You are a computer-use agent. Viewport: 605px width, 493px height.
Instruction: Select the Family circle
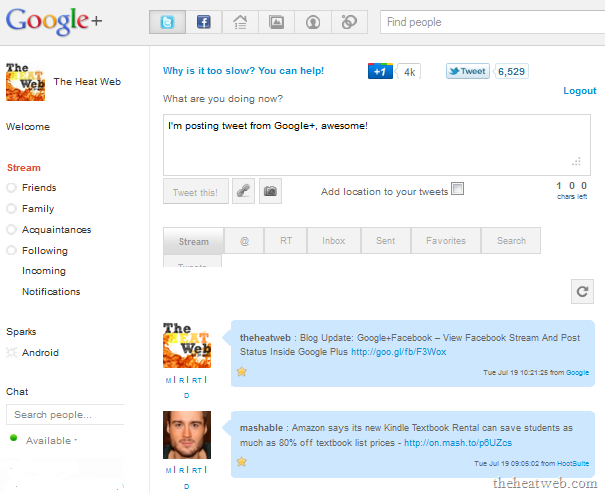(11, 209)
